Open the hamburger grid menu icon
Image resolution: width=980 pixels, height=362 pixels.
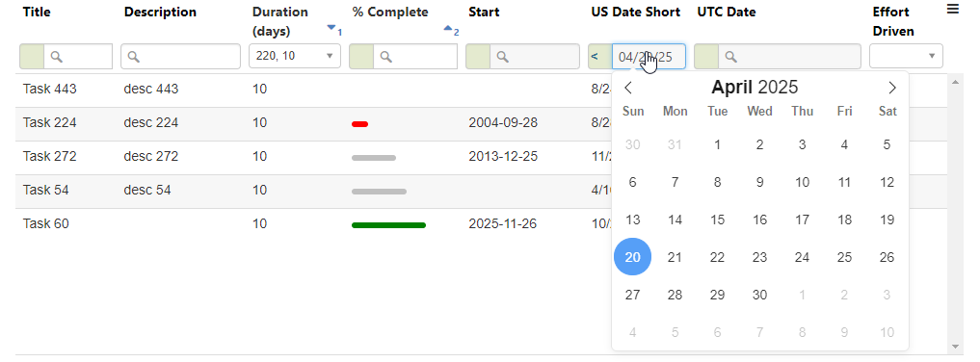[952, 9]
